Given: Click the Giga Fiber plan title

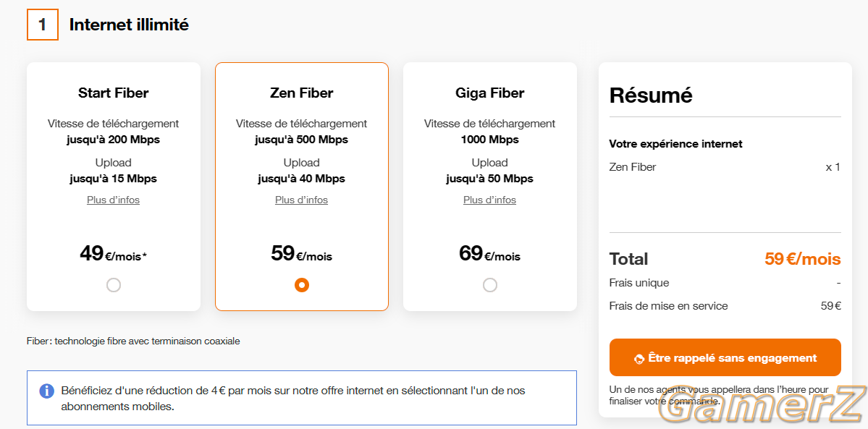Looking at the screenshot, I should pyautogui.click(x=490, y=93).
